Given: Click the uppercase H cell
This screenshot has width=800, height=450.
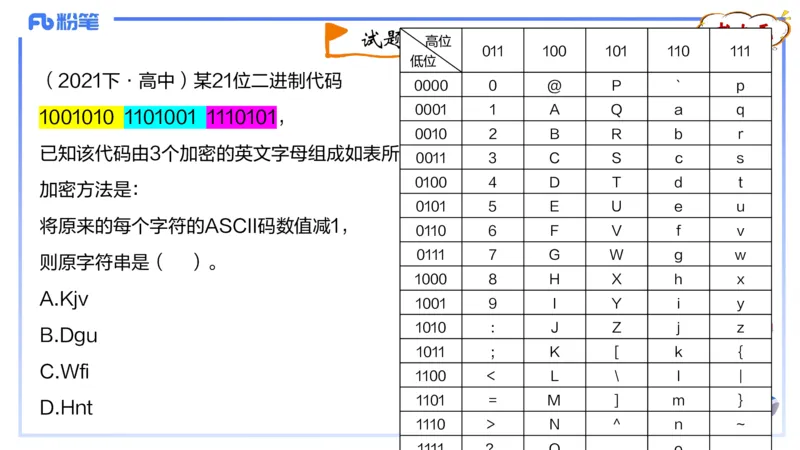Looking at the screenshot, I should point(555,279).
